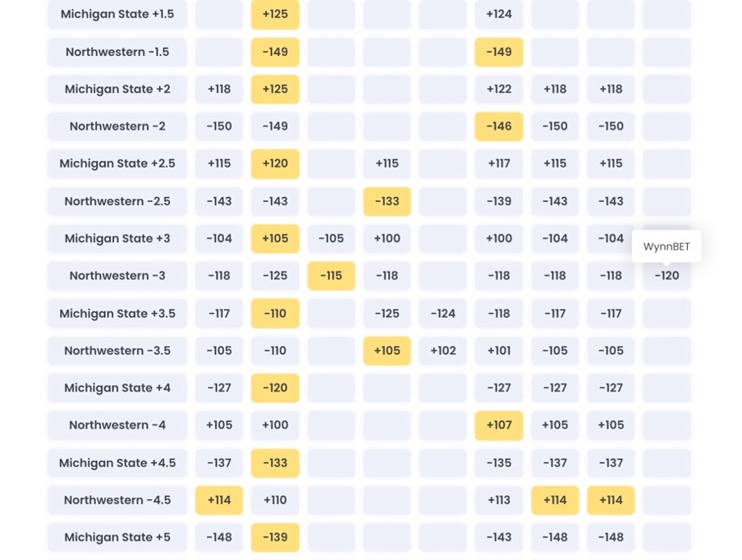Click WynnBET -120 odds for Northwestern -3

[x=666, y=276]
